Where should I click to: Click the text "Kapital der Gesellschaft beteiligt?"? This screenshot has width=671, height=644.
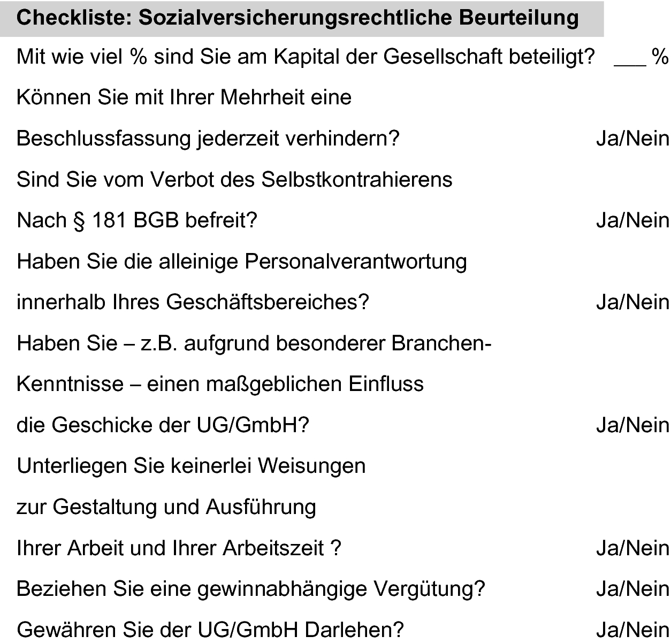coord(434,57)
